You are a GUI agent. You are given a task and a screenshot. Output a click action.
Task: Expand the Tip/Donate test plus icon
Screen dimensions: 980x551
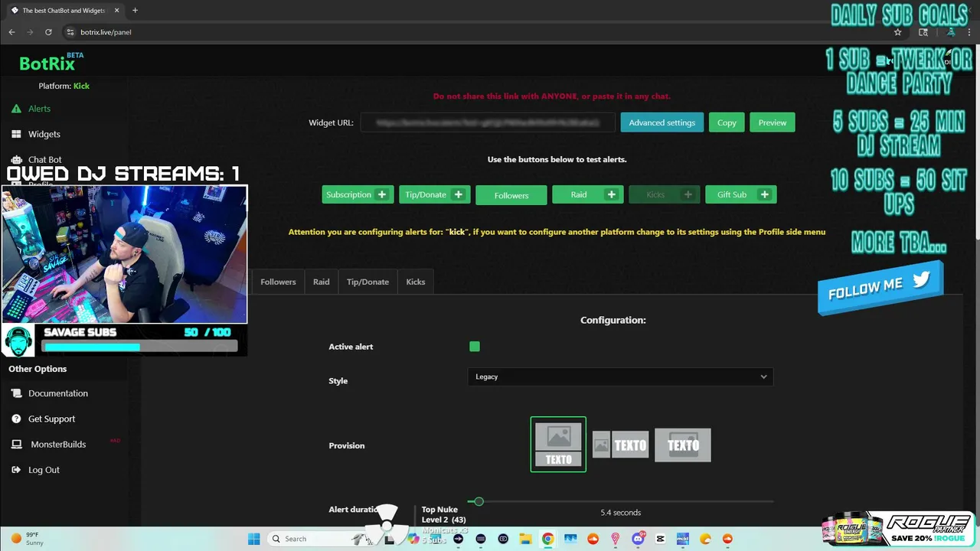[459, 194]
